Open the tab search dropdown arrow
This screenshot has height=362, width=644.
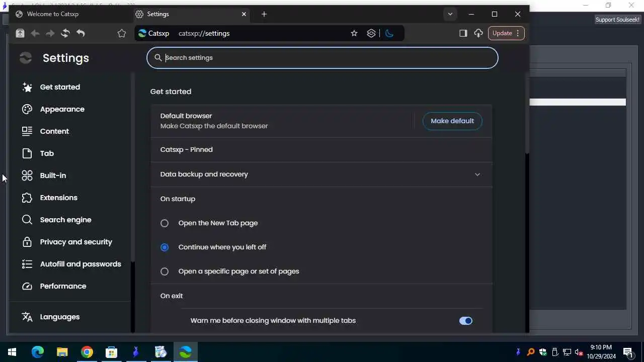tap(450, 14)
